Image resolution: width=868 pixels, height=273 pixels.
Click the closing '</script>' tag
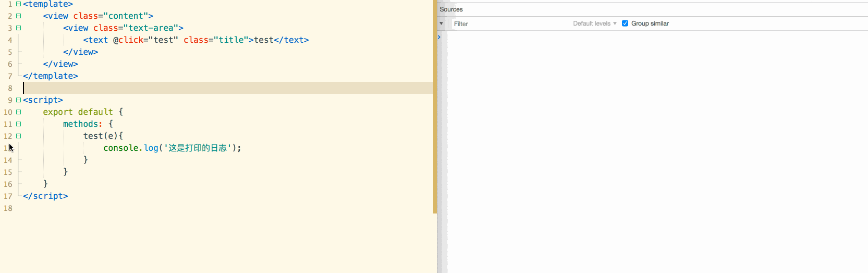pos(45,196)
